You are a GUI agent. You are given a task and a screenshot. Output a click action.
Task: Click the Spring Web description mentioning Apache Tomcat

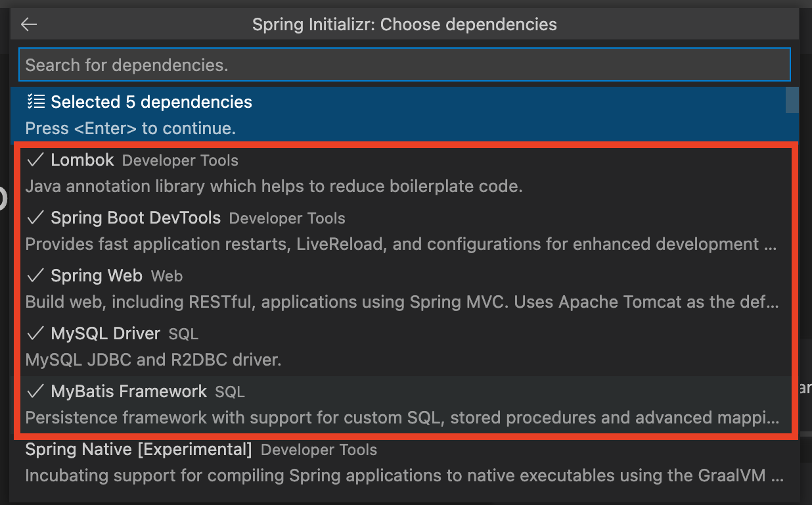[402, 302]
